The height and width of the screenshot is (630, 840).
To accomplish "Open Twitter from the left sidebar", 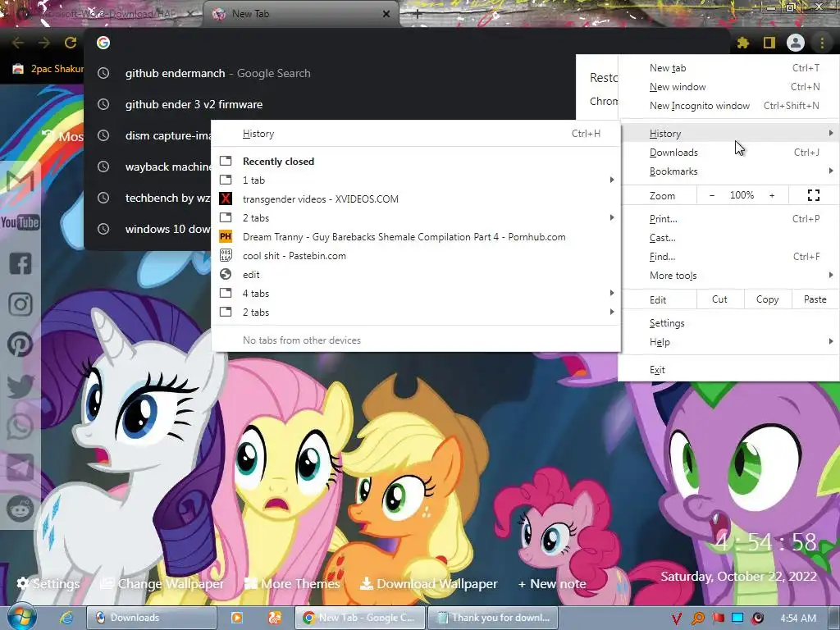I will (21, 386).
